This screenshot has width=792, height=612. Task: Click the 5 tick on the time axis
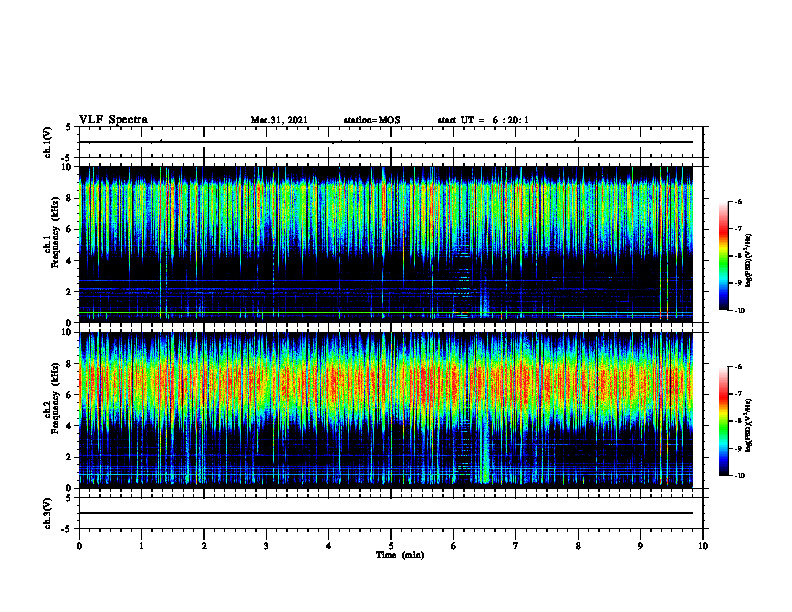click(391, 546)
